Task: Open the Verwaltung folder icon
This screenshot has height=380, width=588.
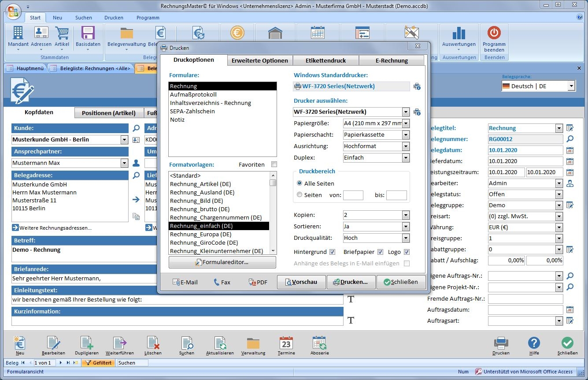Action: (x=253, y=343)
